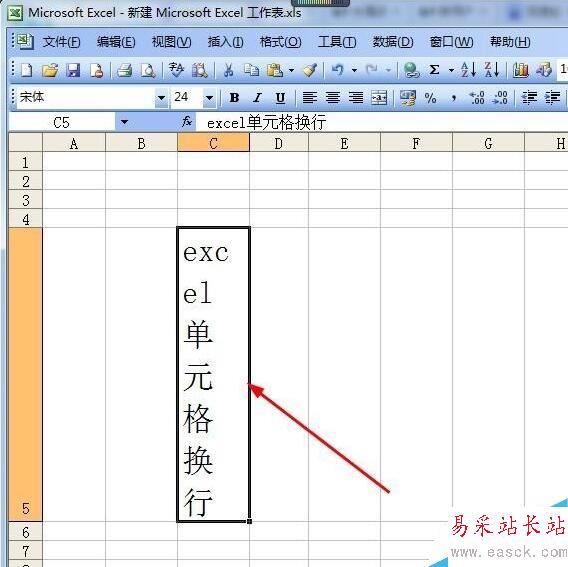Open the Chart Wizard icon

[521, 70]
